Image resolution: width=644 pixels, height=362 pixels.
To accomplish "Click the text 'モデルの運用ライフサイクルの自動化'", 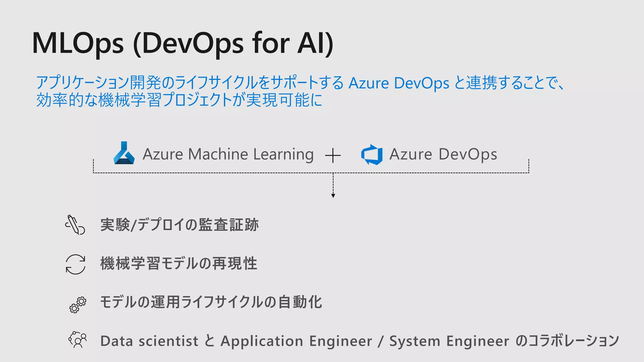I will (211, 302).
